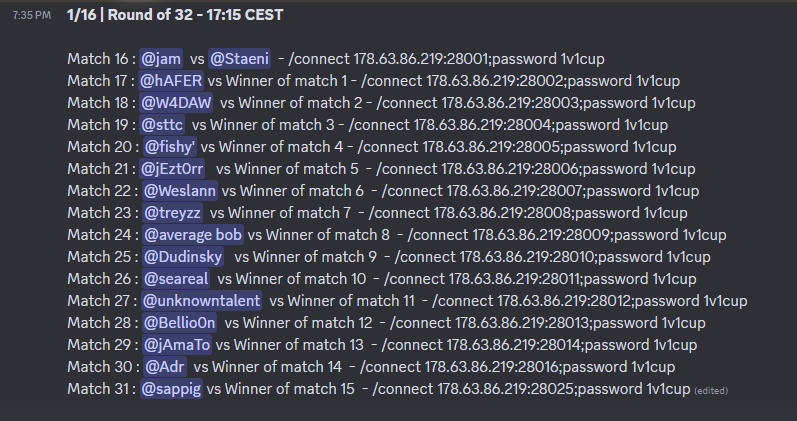Click the 7:35 PM message timestamp
The width and height of the screenshot is (797, 421).
pyautogui.click(x=30, y=16)
